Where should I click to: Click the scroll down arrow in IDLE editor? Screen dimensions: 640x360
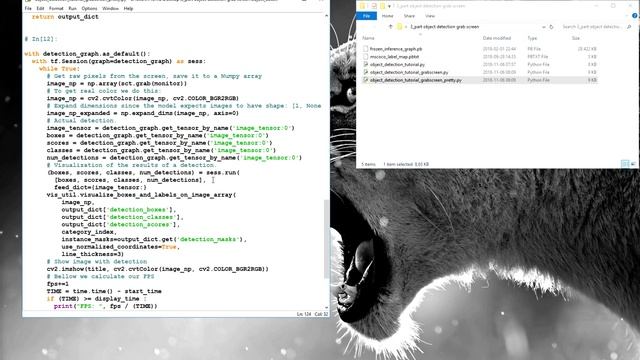click(x=326, y=307)
